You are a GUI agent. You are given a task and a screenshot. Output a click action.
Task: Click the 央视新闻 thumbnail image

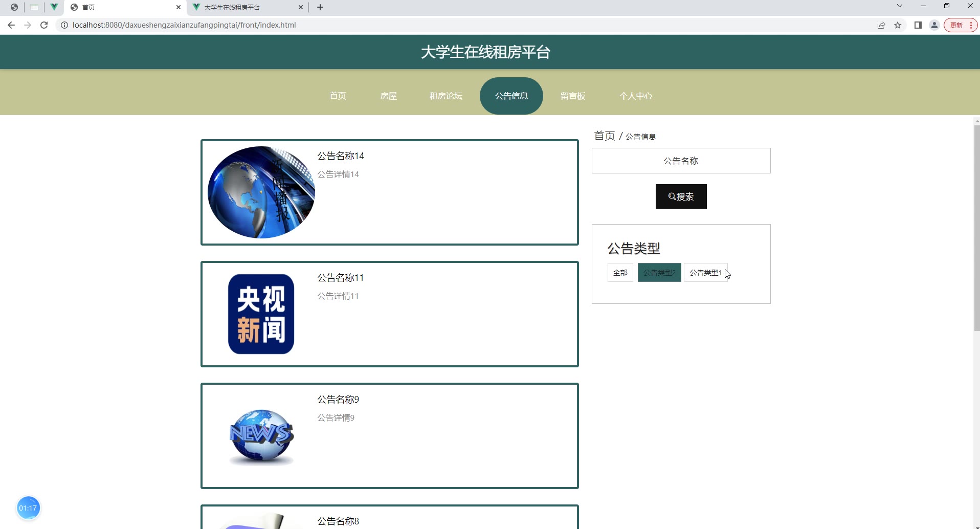pyautogui.click(x=261, y=314)
